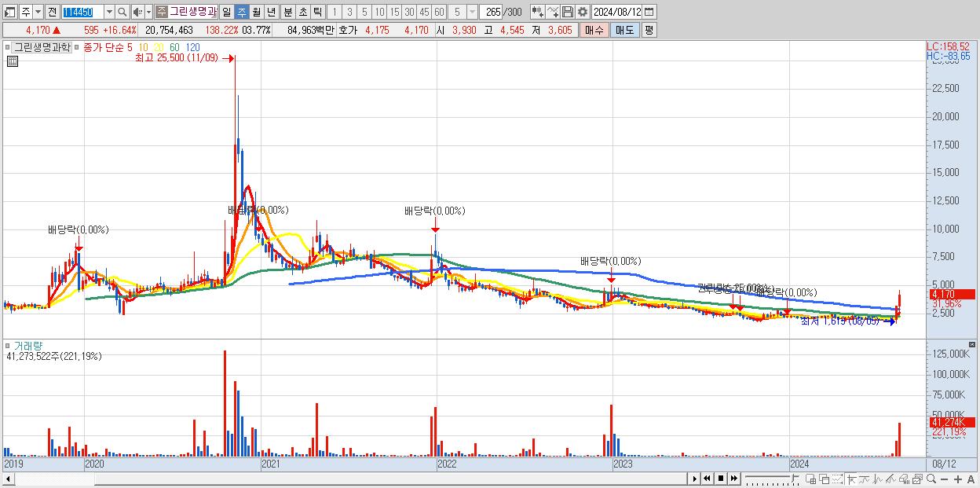This screenshot has height=488, width=980.
Task: Select the 10 interval preset button
Action: [379, 12]
